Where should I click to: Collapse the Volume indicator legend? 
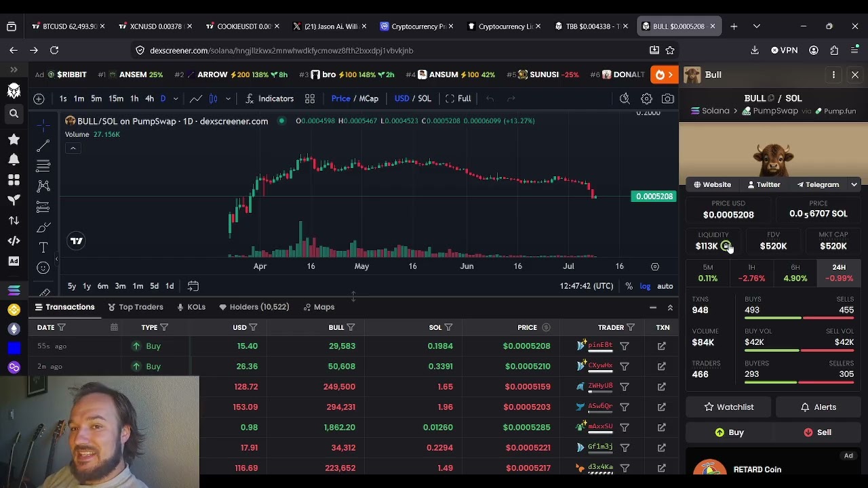[73, 148]
